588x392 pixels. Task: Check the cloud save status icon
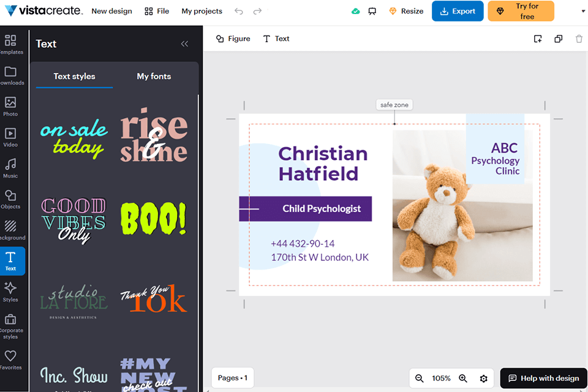pos(355,11)
